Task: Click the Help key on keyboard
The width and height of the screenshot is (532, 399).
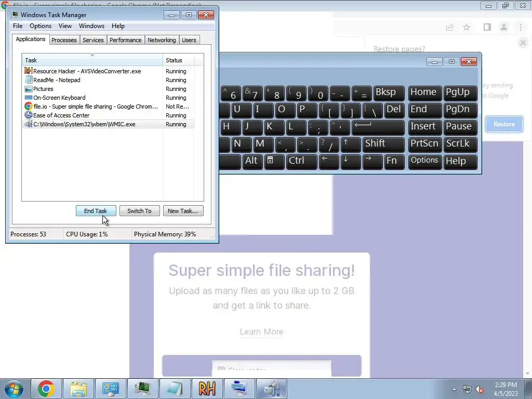Action: click(x=460, y=162)
